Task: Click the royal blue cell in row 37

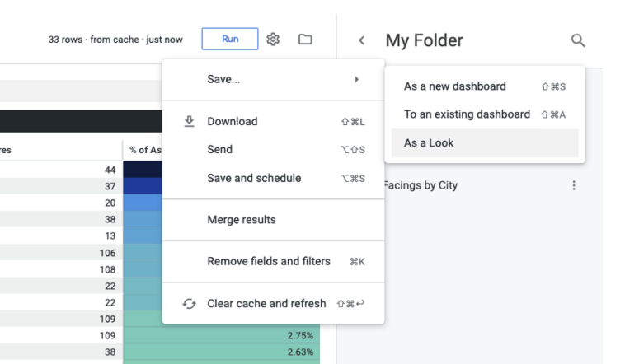Action: [x=143, y=186]
